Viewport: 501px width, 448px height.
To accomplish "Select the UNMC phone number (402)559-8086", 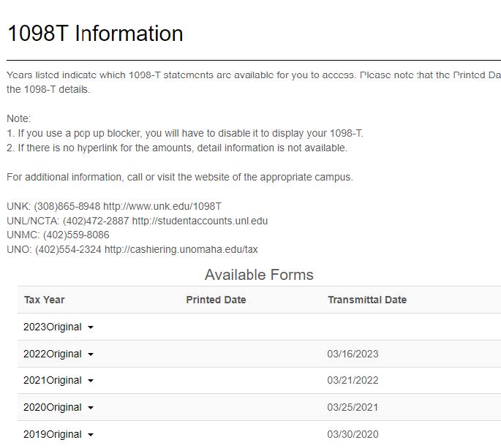I will [x=76, y=235].
